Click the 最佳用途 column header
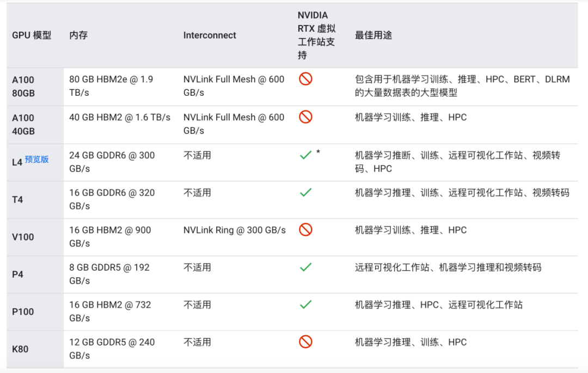Viewport: 588px width, 373px height. pos(373,35)
